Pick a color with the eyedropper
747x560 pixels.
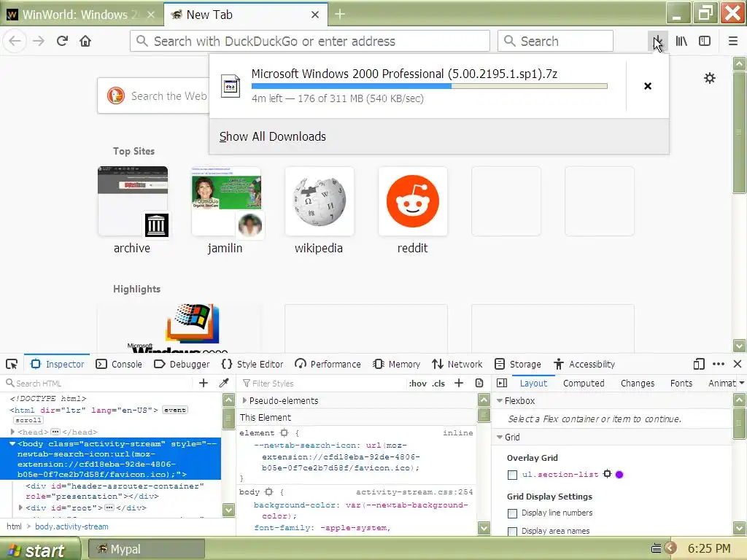[x=224, y=383]
